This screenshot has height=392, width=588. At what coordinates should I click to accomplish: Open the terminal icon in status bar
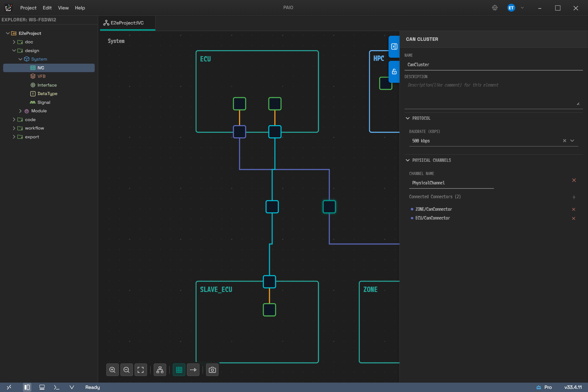tap(56, 387)
